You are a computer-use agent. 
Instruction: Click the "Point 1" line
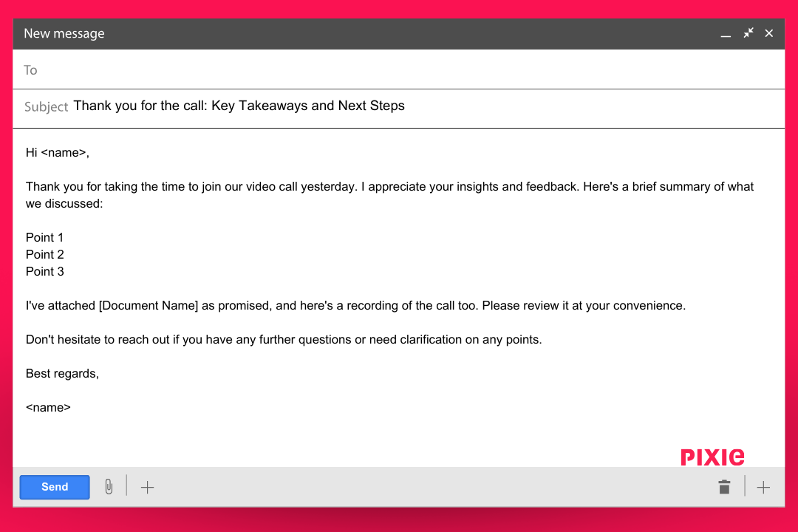(x=45, y=237)
